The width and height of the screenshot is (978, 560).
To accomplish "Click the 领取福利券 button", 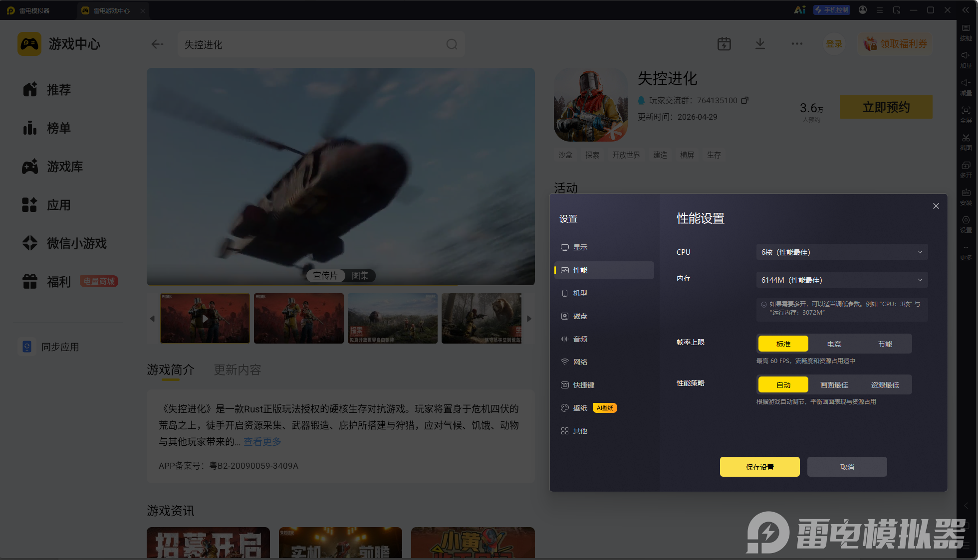I will click(x=896, y=44).
